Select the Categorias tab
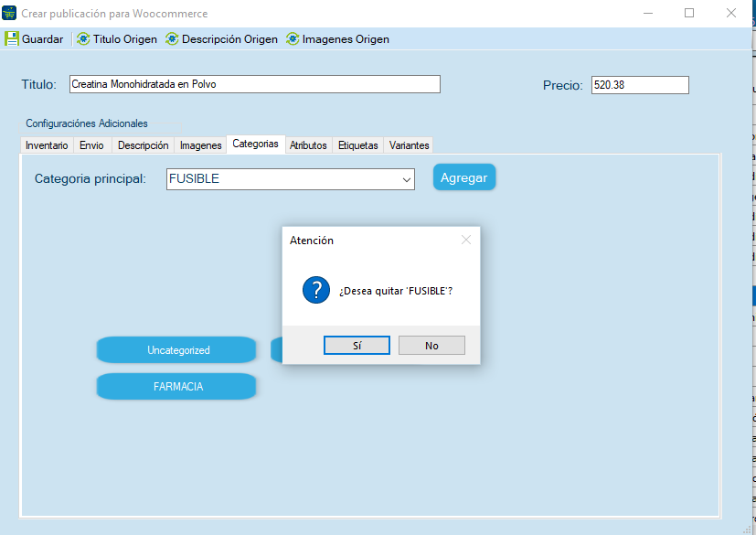The image size is (756, 535). [256, 144]
